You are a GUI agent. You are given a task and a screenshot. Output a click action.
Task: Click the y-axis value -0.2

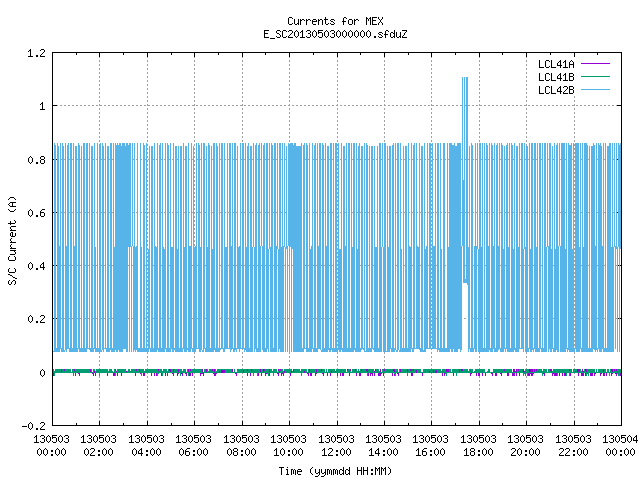click(x=33, y=426)
